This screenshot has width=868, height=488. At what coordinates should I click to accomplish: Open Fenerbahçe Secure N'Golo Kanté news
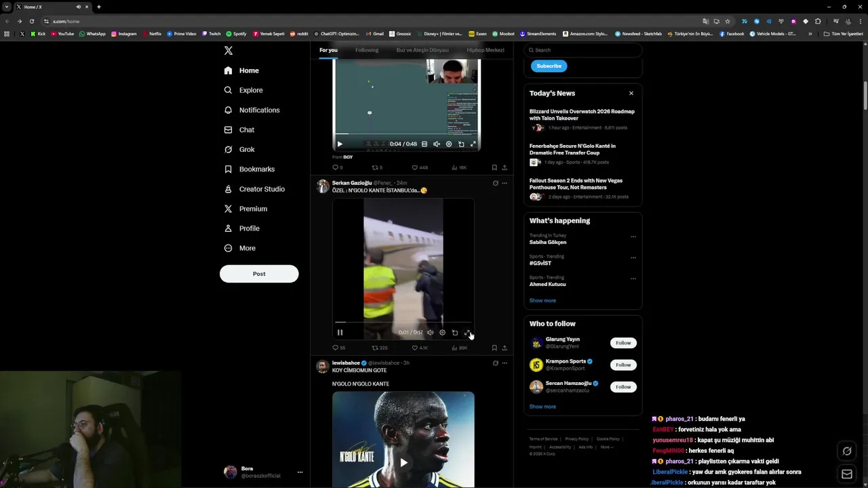coord(583,154)
